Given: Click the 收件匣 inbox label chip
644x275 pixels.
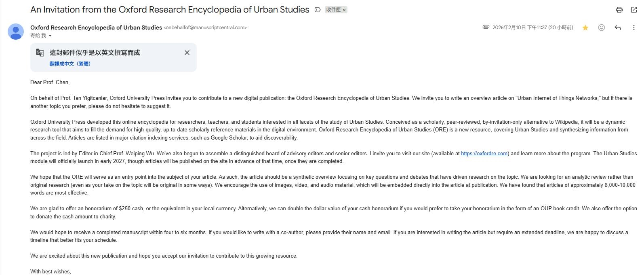Looking at the screenshot, I should tap(333, 10).
